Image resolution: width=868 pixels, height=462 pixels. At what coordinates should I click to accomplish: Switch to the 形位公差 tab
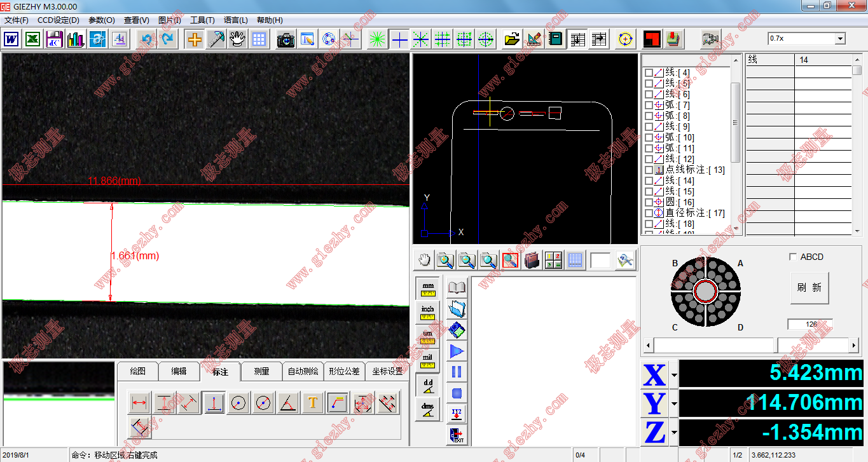point(344,371)
